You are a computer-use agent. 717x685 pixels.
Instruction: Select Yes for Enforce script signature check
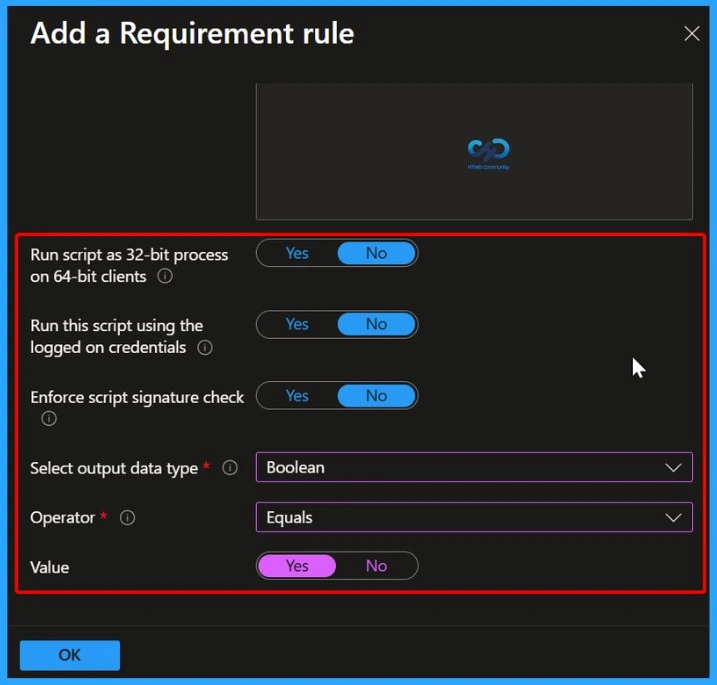(x=297, y=396)
